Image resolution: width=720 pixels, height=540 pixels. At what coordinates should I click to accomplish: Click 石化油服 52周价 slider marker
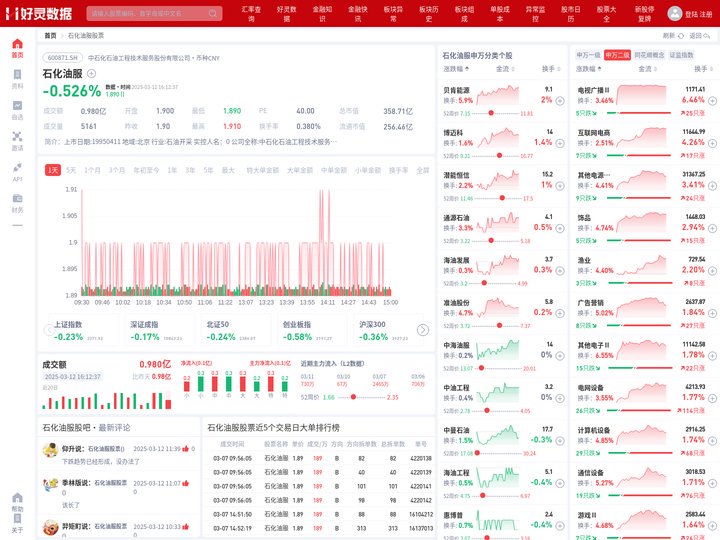click(353, 397)
